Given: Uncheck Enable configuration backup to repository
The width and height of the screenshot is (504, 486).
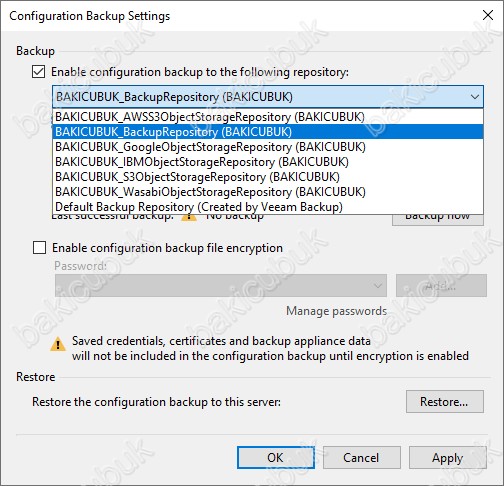Looking at the screenshot, I should click(39, 72).
